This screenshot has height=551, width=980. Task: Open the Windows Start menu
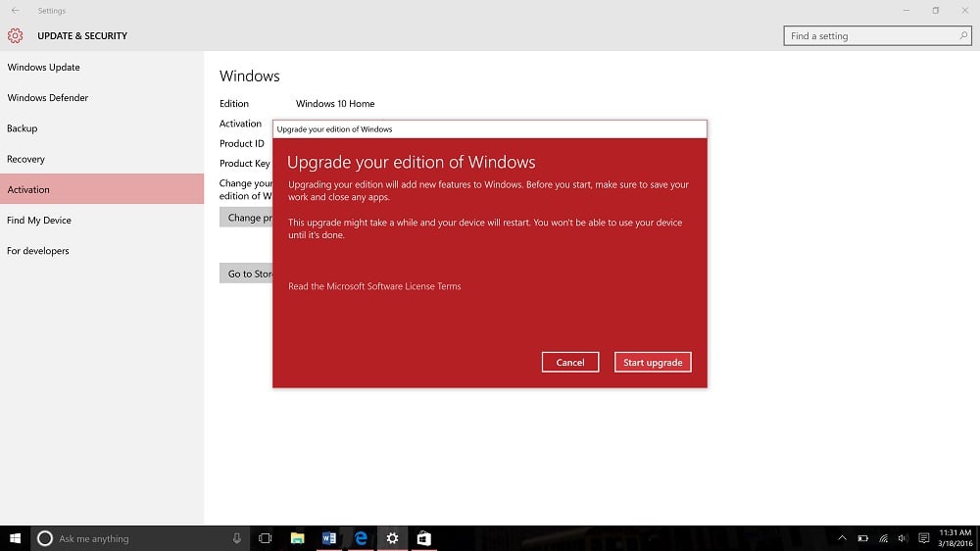15,538
